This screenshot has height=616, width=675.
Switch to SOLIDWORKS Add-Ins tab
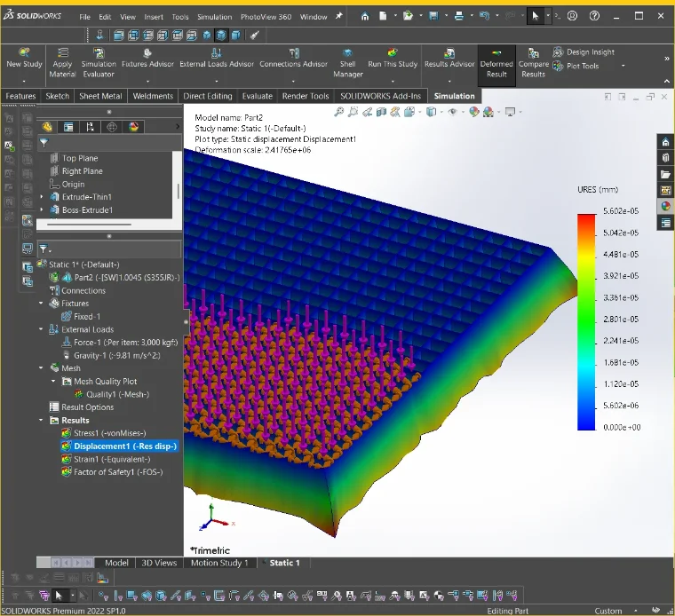pyautogui.click(x=380, y=96)
